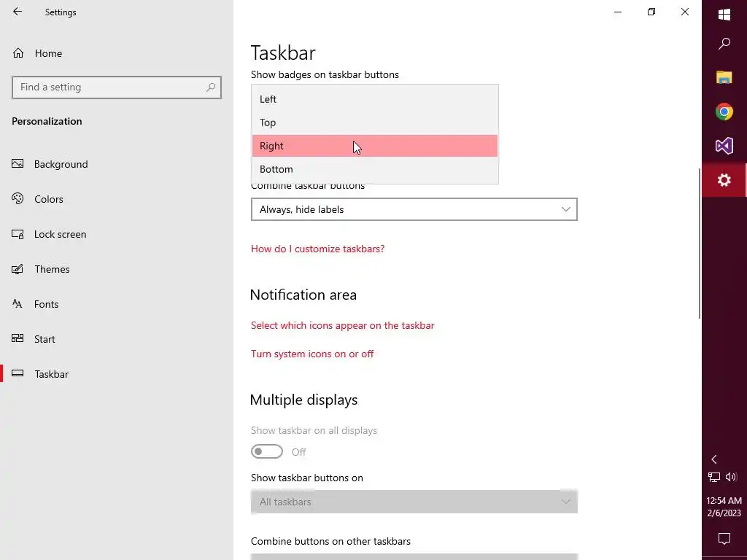Open How do I customize taskbars link
747x560 pixels.
(317, 249)
